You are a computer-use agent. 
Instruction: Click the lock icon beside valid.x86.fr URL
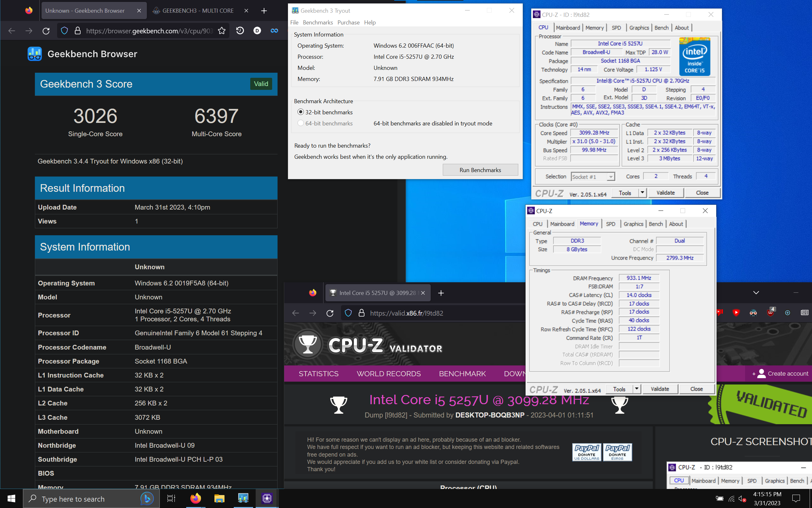click(361, 313)
